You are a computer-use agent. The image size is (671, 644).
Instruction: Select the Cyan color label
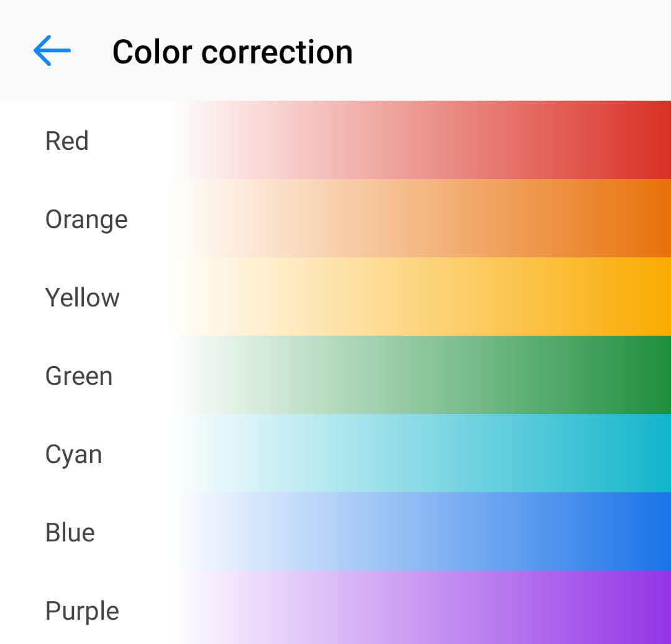point(73,454)
